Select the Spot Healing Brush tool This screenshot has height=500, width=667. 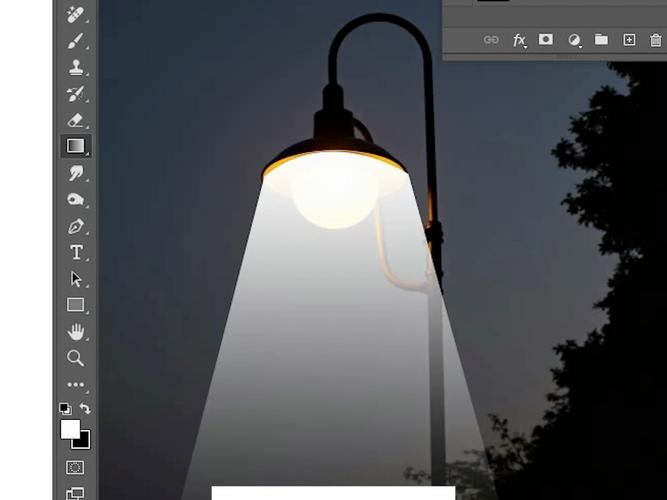point(75,15)
